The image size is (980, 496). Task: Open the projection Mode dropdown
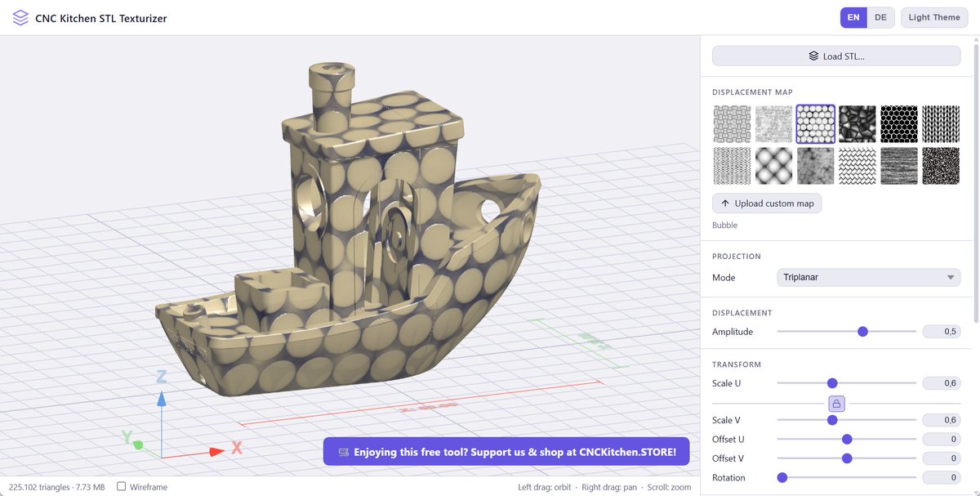(x=868, y=277)
